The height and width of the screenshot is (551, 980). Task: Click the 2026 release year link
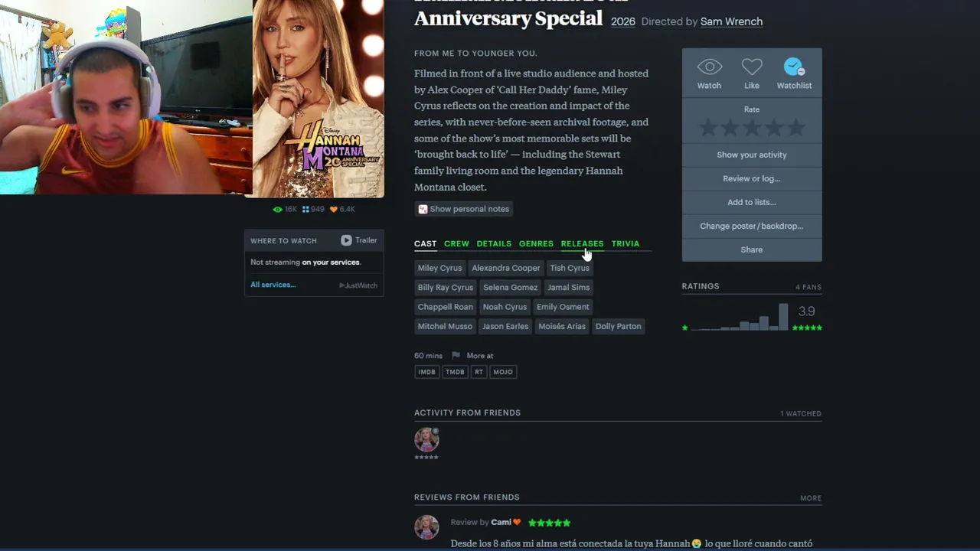pos(622,21)
